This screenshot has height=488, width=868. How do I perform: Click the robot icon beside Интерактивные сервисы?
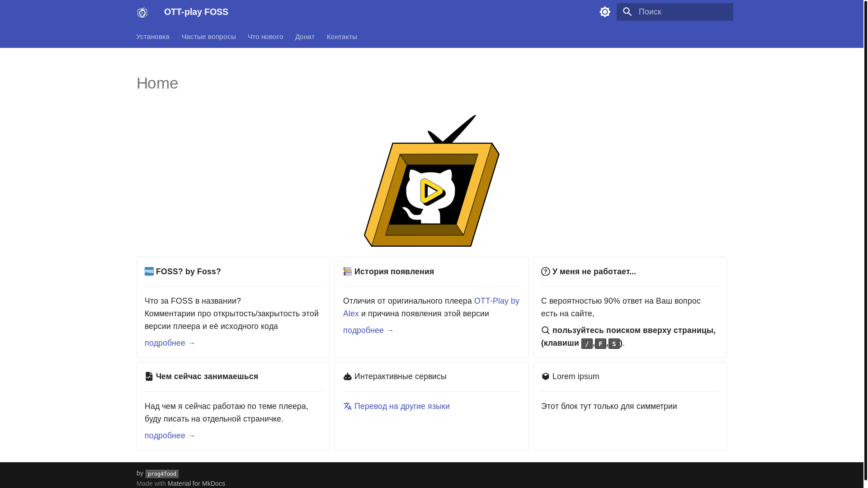(348, 376)
